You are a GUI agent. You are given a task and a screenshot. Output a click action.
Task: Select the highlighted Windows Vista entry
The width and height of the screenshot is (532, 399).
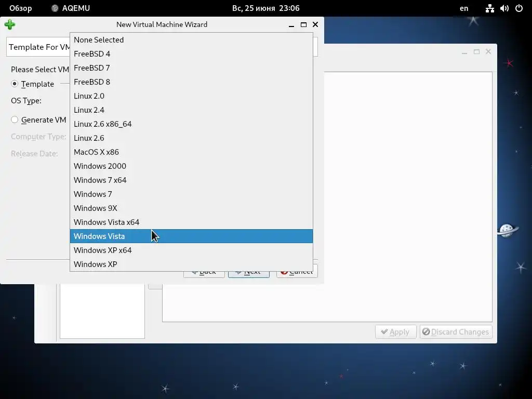point(191,236)
